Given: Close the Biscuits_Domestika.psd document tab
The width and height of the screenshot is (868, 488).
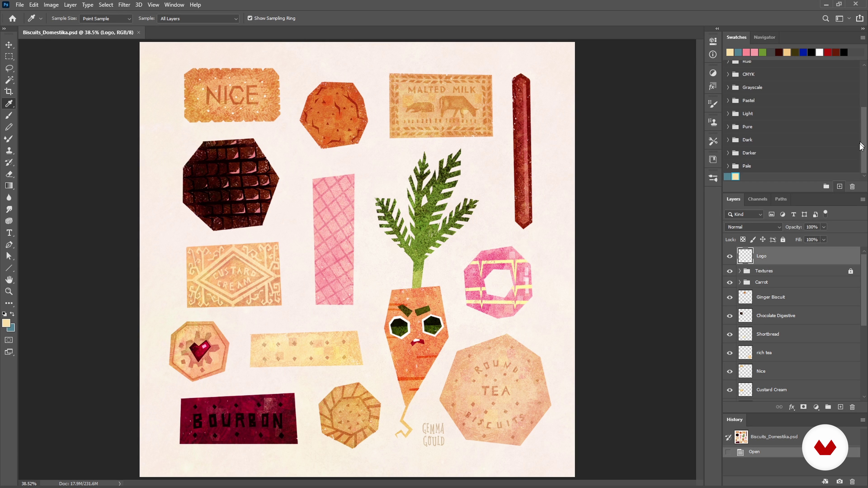Looking at the screenshot, I should [139, 32].
